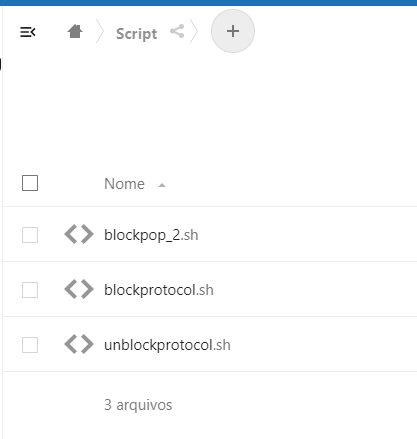Check the box for unblockprotocol.sh
Screen dimensions: 417x439
click(x=30, y=345)
